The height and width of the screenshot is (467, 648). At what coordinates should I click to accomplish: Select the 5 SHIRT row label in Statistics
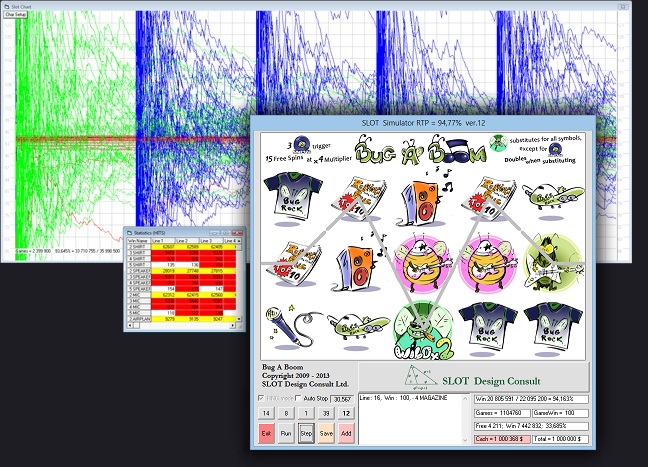pyautogui.click(x=139, y=265)
